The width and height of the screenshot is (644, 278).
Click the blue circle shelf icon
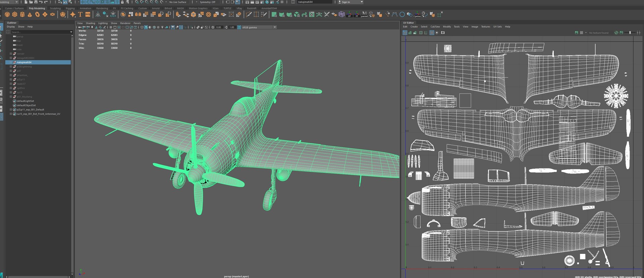[402, 14]
